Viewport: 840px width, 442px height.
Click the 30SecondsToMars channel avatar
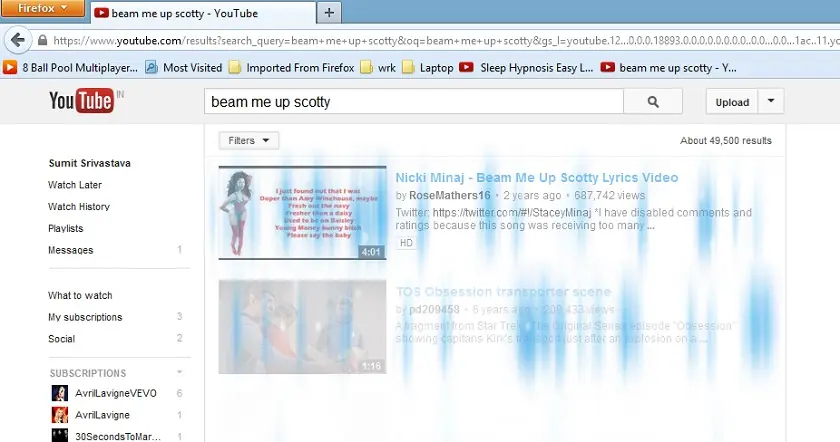(59, 436)
